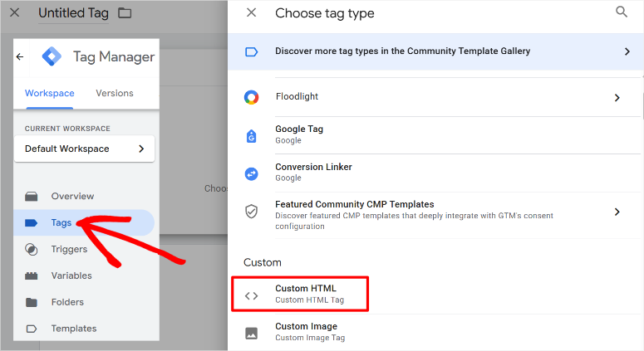Open the Default Workspace selector
644x351 pixels.
click(84, 149)
